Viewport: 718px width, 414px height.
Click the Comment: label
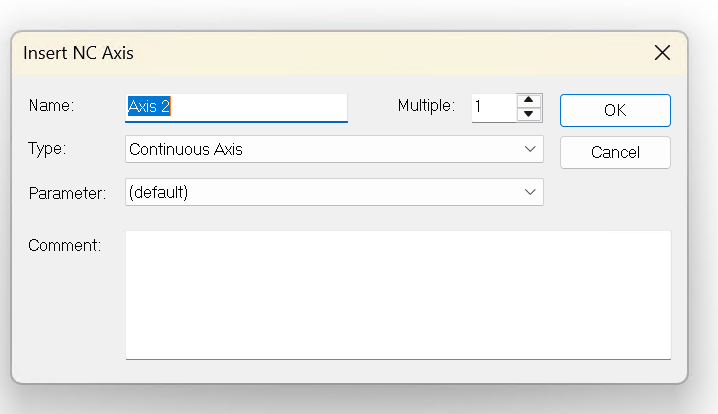(65, 245)
